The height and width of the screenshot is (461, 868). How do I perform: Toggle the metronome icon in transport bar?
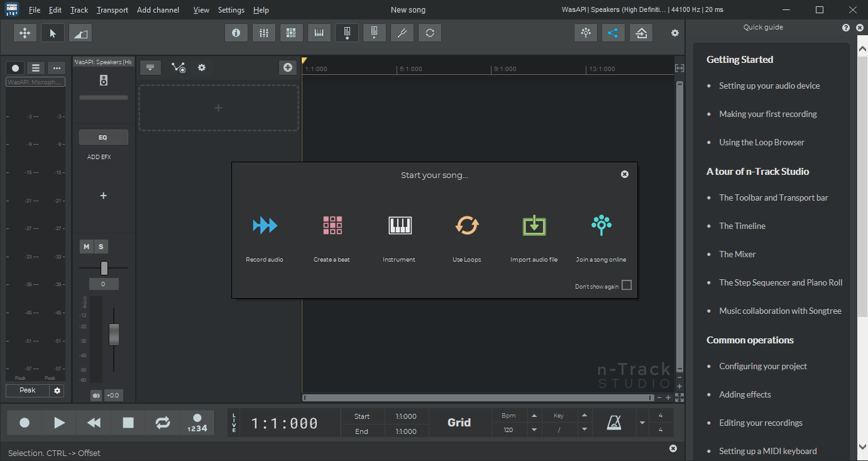(x=614, y=423)
